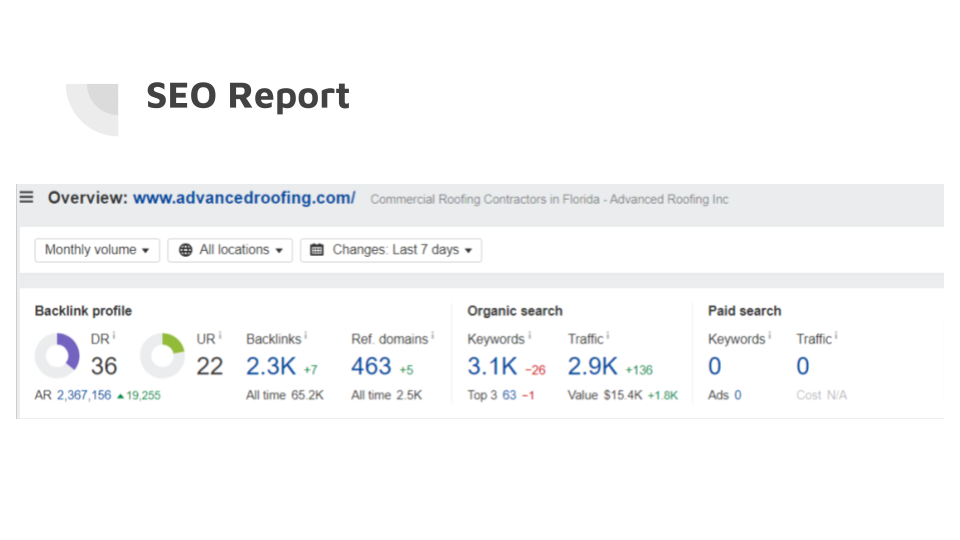Click the purple DR donut chart
Screen dimensions: 960x540
[x=57, y=355]
